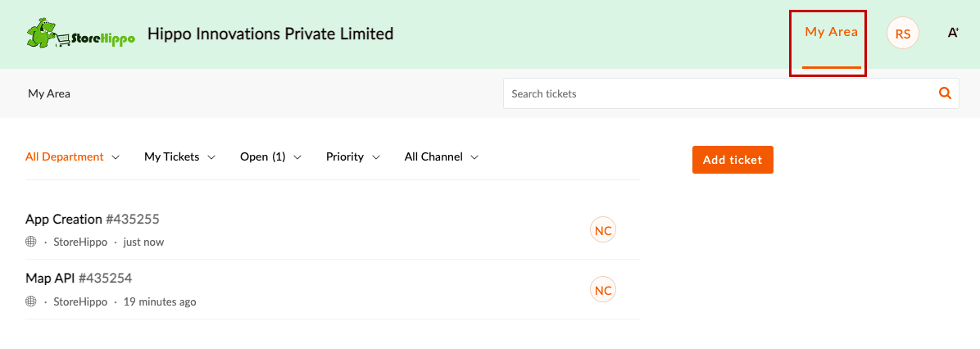The height and width of the screenshot is (349, 980).
Task: Click the orange search magnifier icon
Action: coord(945,93)
